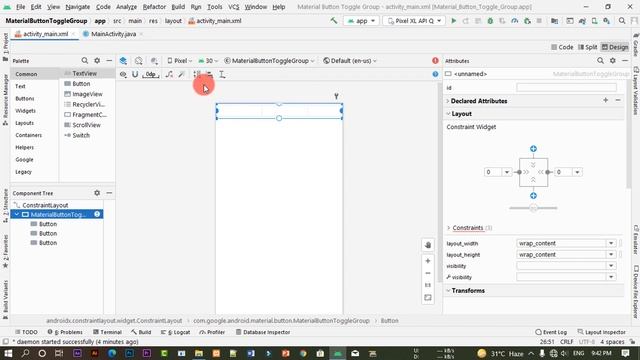Open the Refactor menu
This screenshot has height=360, width=640.
tap(154, 7)
